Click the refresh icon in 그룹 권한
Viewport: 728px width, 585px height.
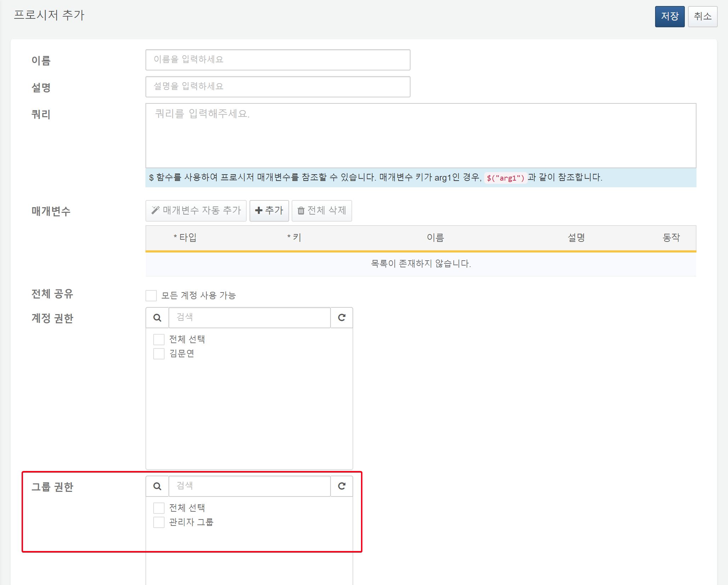click(x=341, y=486)
